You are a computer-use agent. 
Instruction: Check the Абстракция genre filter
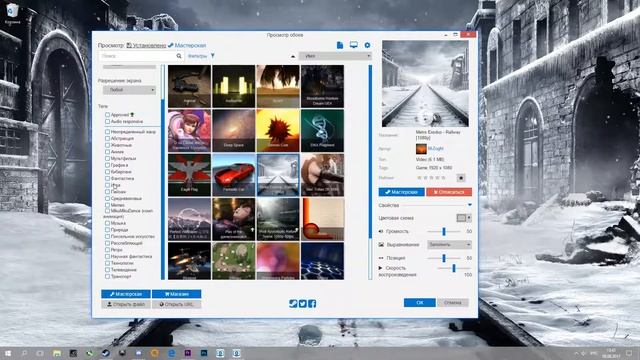tap(107, 138)
